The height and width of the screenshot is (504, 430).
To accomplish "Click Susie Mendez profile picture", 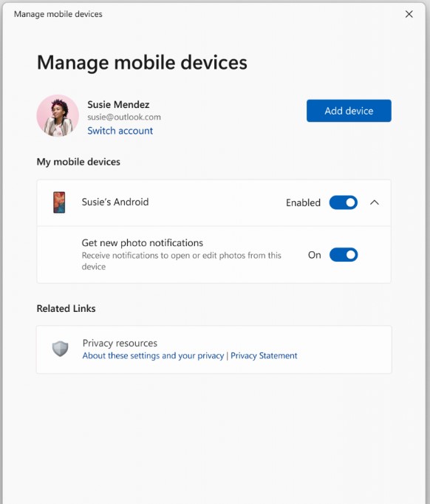I will tap(58, 115).
